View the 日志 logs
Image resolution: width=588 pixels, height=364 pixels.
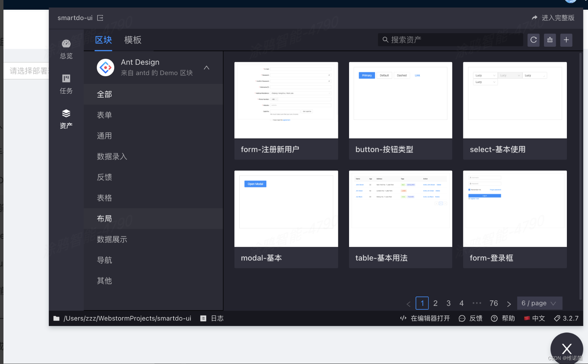point(212,318)
